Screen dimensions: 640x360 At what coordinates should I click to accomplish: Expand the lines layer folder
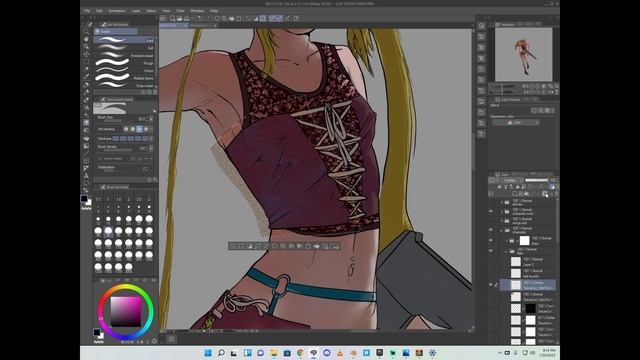507,240
